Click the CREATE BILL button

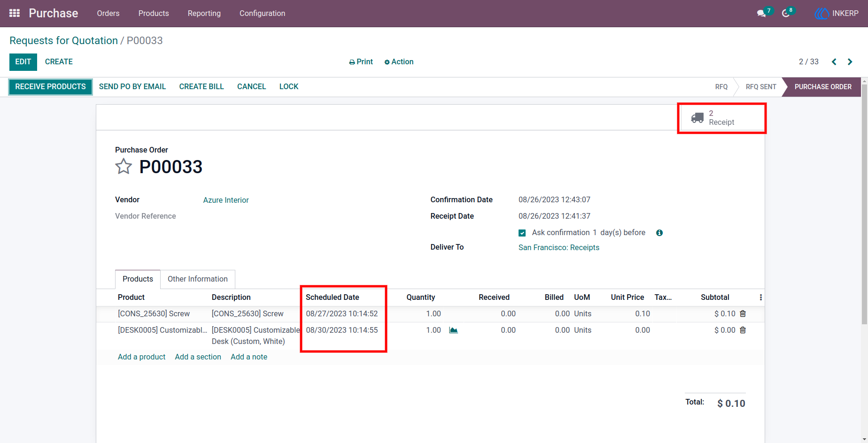point(201,87)
